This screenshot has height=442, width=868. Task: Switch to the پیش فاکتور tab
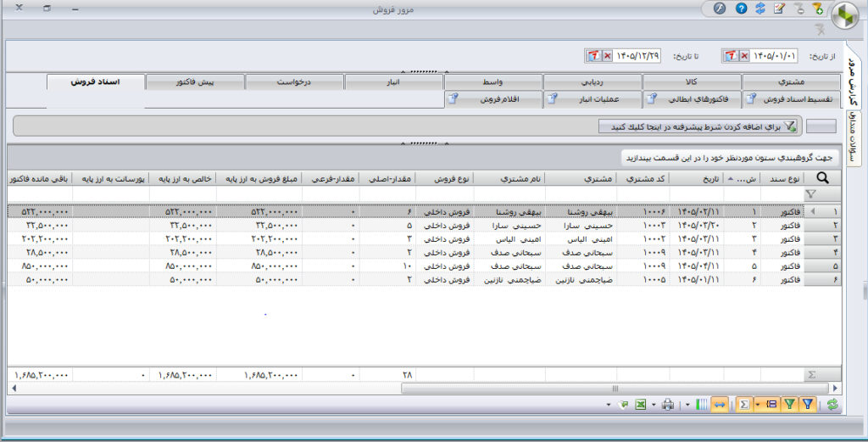pos(195,82)
